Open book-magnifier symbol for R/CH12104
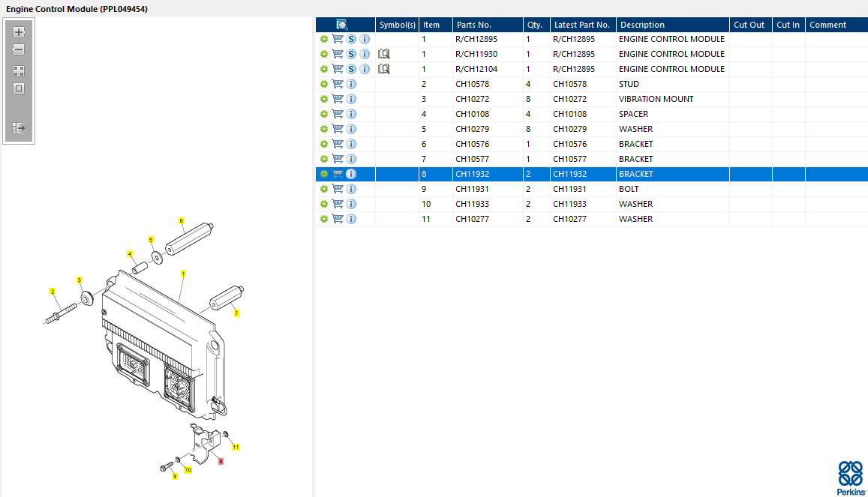Screen dimensions: 868x497 click(383, 69)
